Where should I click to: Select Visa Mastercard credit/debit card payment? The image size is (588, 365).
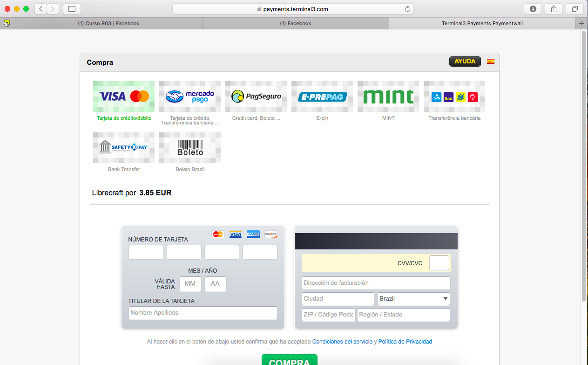(124, 96)
